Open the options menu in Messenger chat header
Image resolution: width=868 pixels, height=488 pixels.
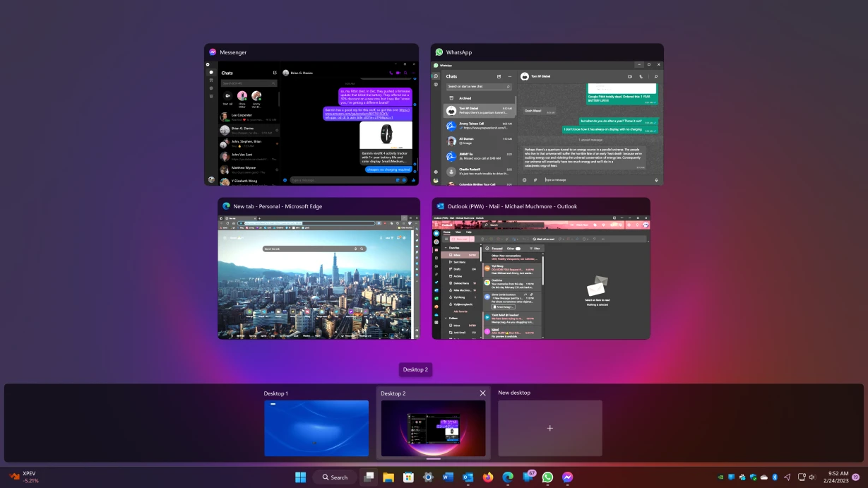coord(414,73)
